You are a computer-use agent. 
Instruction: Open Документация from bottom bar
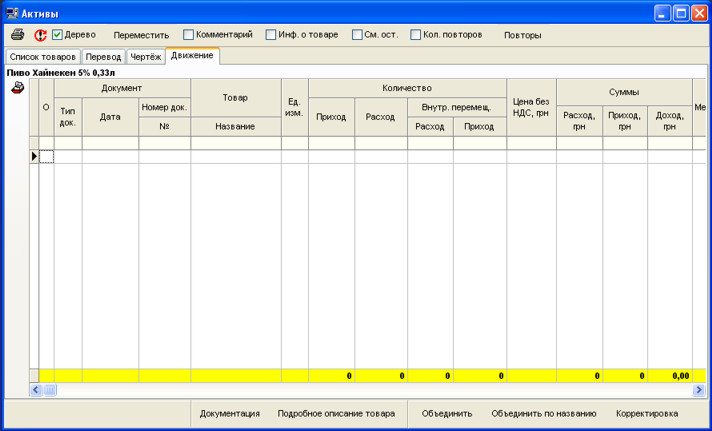[x=230, y=413]
